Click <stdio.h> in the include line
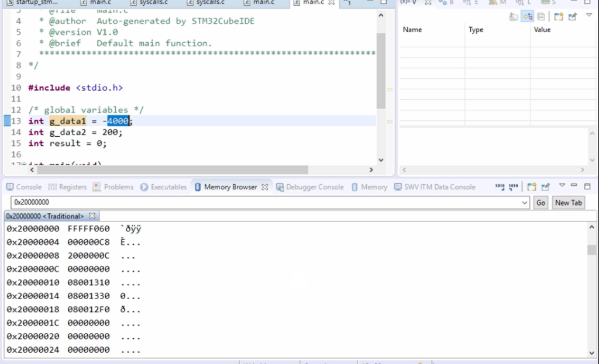Screen dimensions: 599x364 [x=99, y=88]
